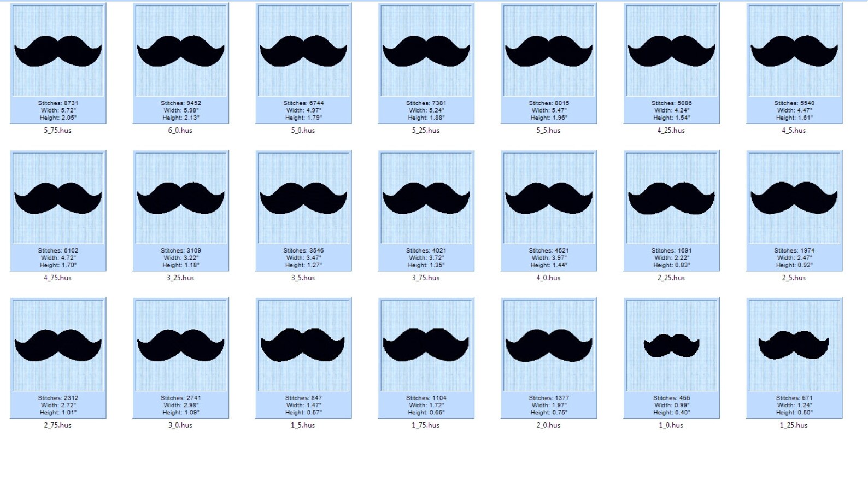
Task: Click the 'Height: 1.88"' info text
Action: tap(426, 118)
